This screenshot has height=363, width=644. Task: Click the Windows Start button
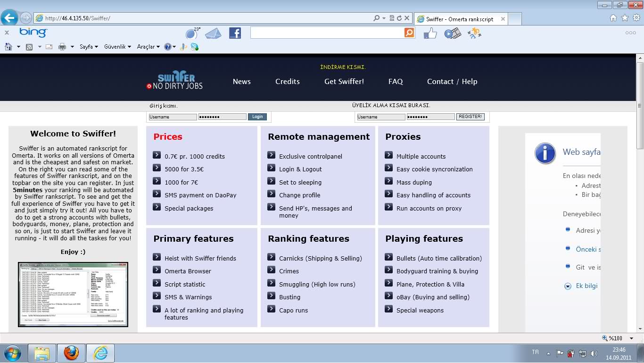(x=12, y=353)
